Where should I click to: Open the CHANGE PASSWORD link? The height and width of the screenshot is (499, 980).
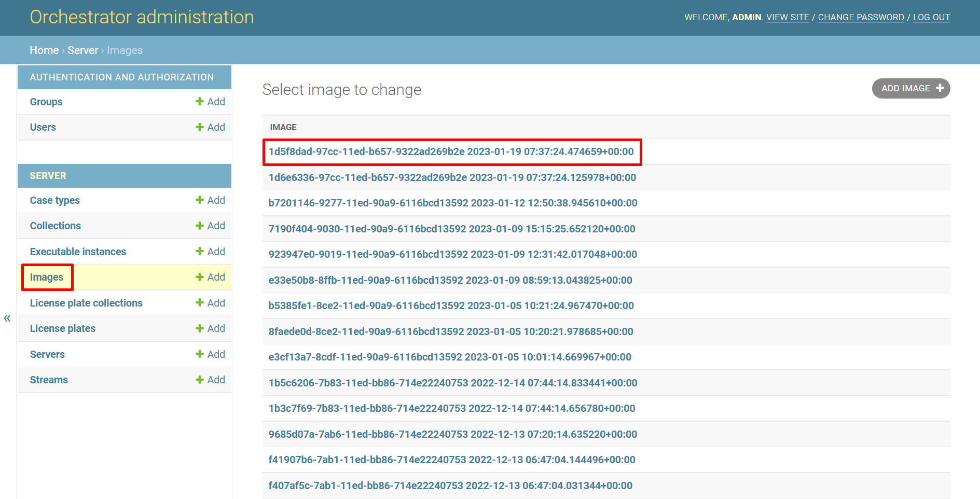tap(861, 17)
